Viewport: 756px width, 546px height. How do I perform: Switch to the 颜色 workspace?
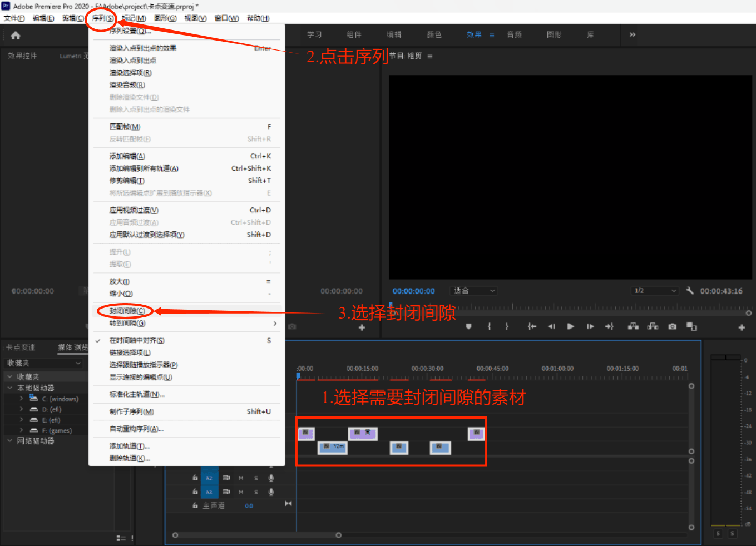(x=434, y=34)
